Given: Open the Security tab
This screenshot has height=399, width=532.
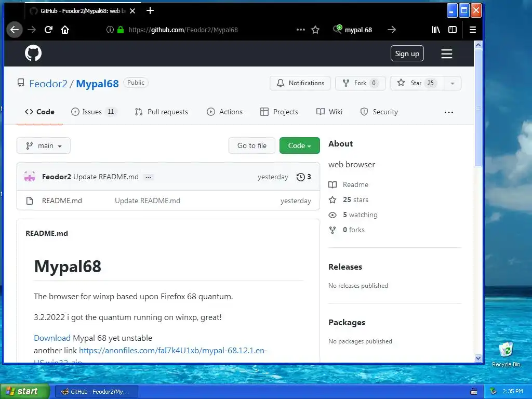Looking at the screenshot, I should point(379,112).
